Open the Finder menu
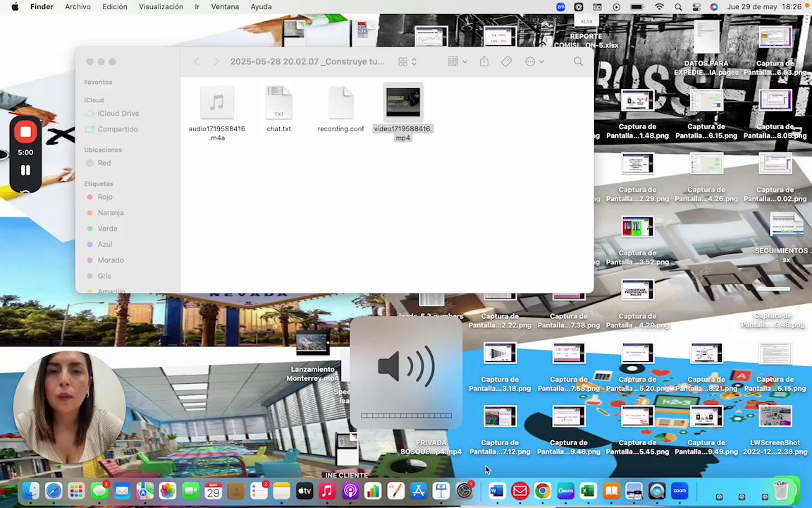 [x=42, y=7]
